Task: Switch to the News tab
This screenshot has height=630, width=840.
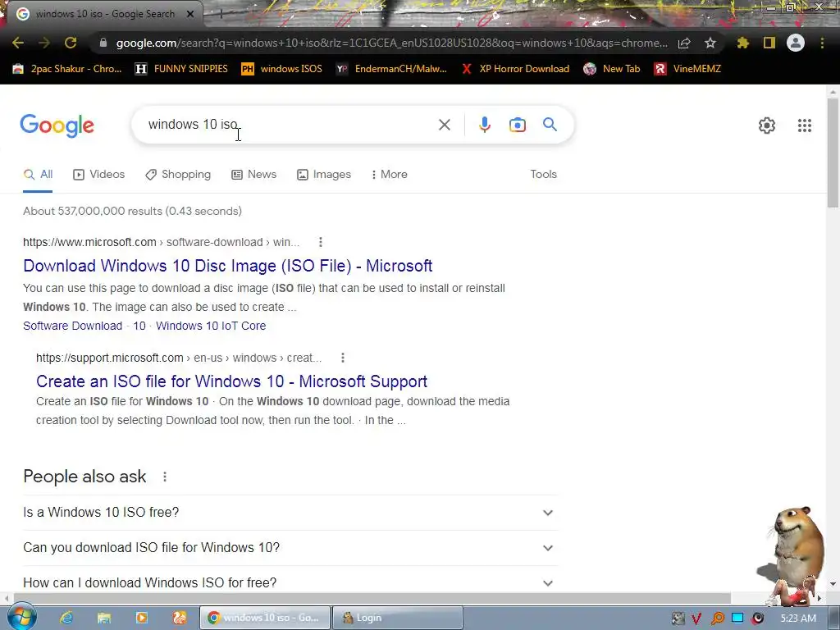Action: (254, 174)
